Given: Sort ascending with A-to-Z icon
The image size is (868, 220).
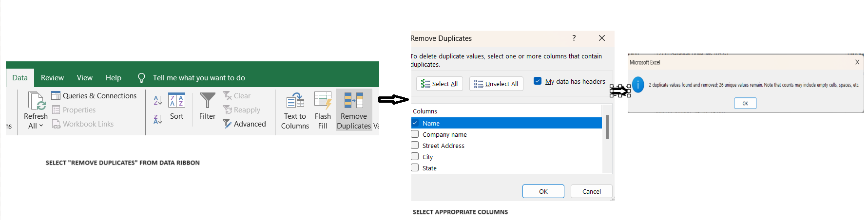Looking at the screenshot, I should 157,100.
